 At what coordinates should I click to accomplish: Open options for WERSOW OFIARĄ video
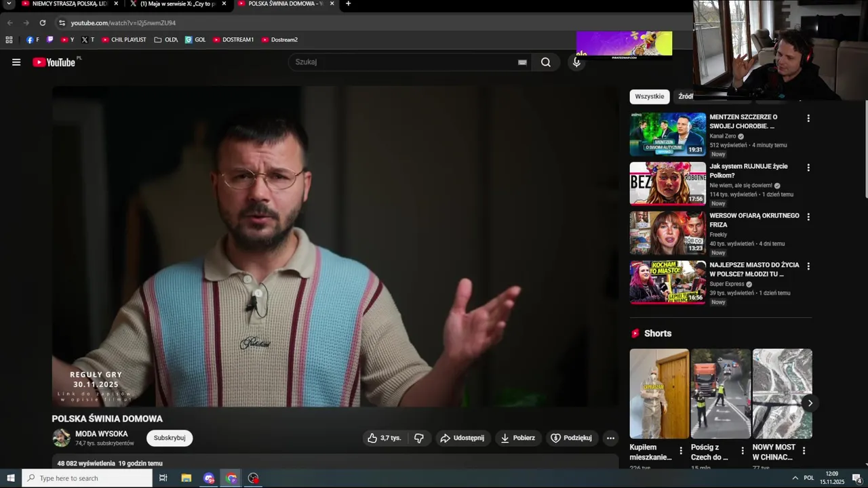click(808, 217)
